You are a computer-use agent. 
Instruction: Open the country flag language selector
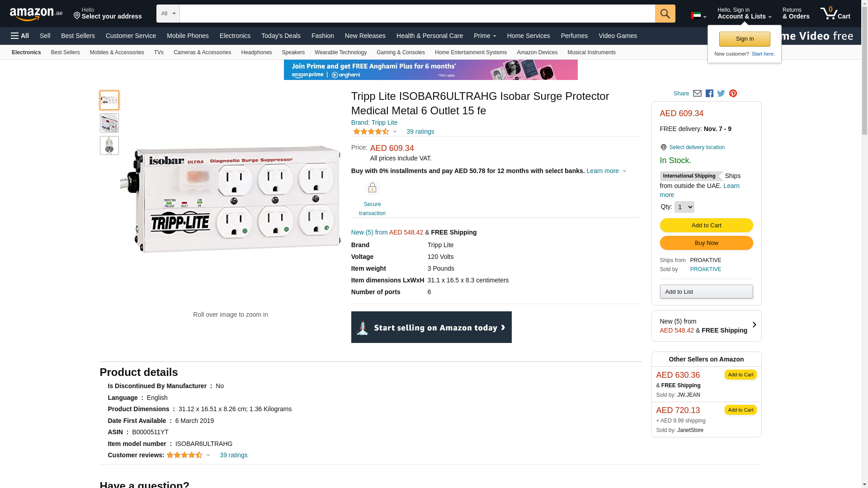(x=698, y=16)
